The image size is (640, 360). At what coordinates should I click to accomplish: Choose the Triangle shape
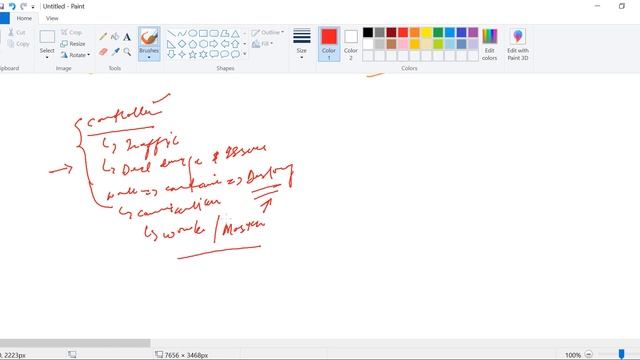pos(235,33)
